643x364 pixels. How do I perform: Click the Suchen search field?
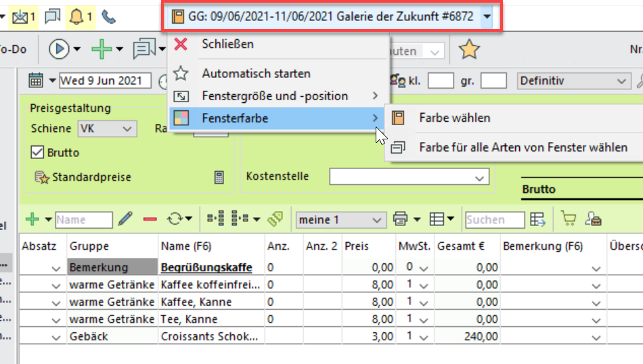[494, 220]
